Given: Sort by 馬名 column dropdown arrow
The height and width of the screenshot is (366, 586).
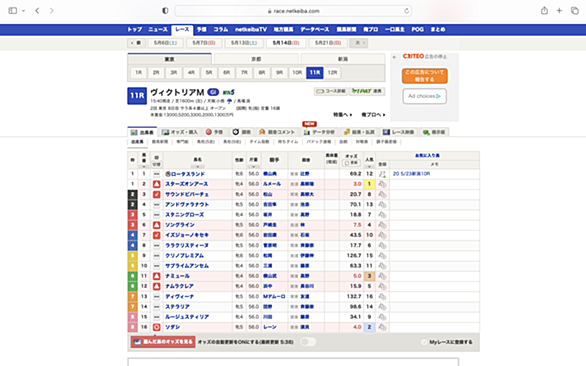Looking at the screenshot, I should [197, 167].
